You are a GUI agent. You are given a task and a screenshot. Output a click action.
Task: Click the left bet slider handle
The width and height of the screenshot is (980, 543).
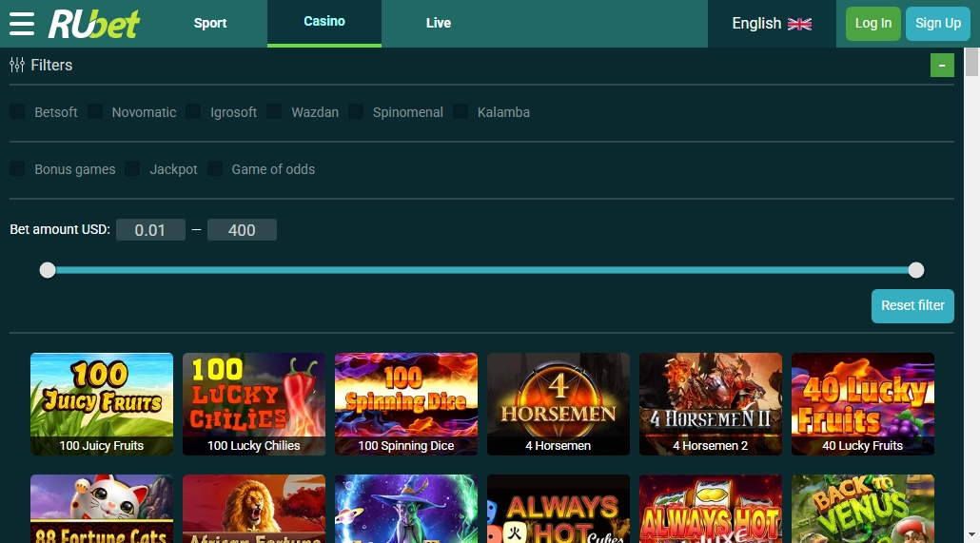(x=48, y=270)
